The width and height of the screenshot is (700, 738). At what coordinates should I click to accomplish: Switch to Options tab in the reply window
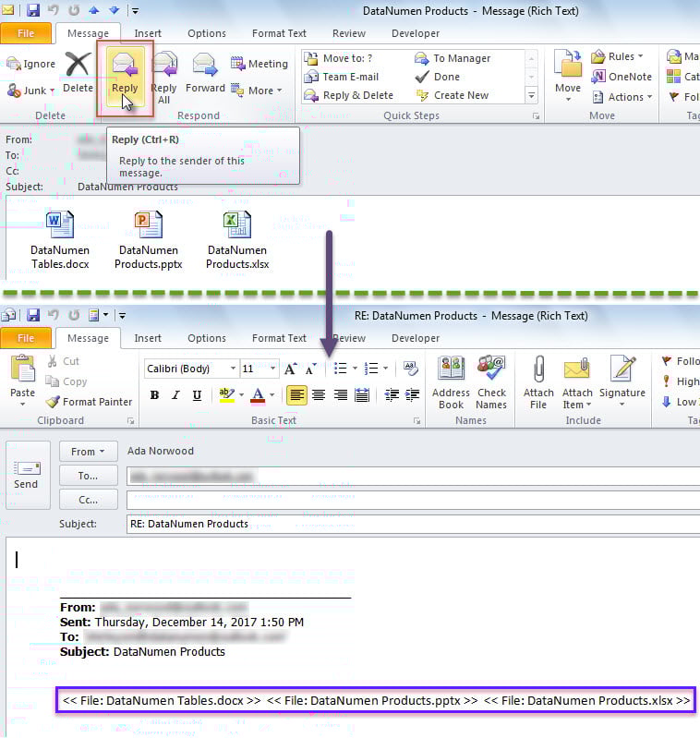pos(207,338)
